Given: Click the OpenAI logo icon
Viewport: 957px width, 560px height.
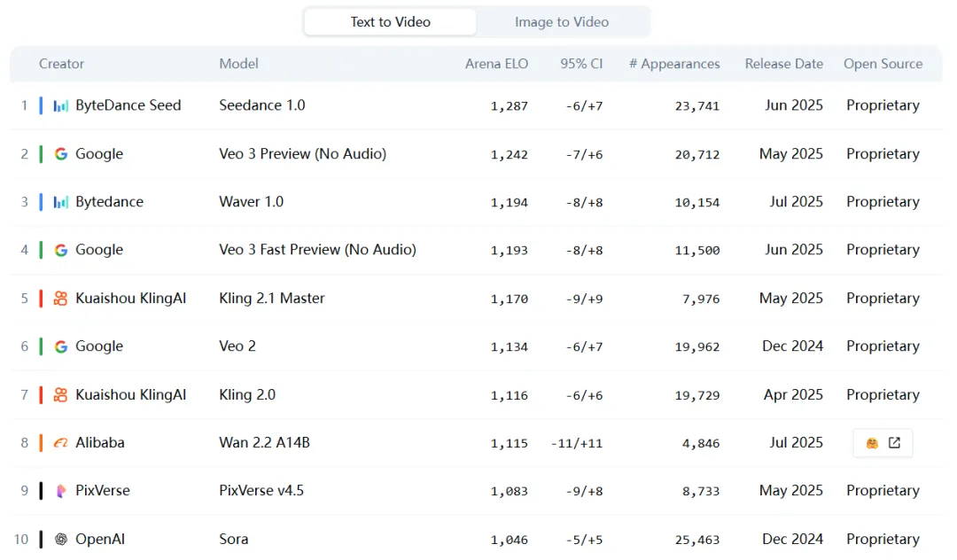Looking at the screenshot, I should click(x=60, y=539).
